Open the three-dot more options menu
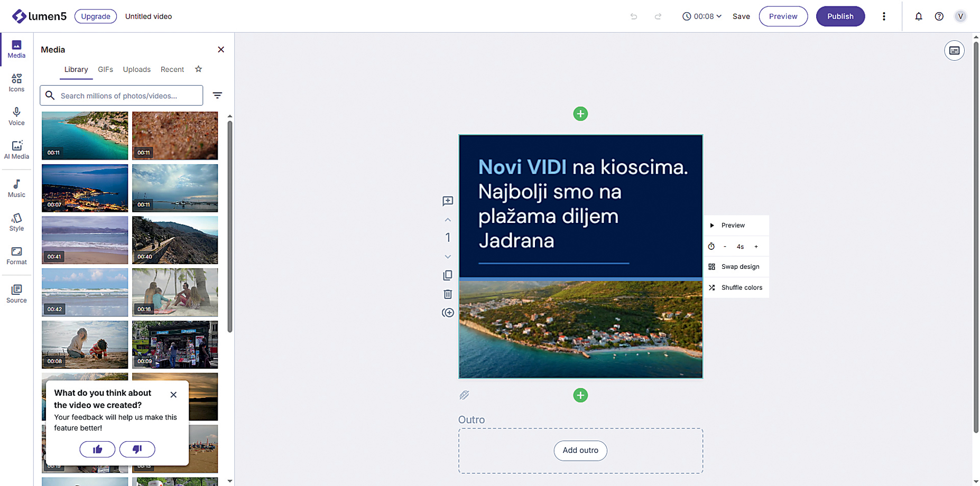Viewport: 980px width, 486px height. 884,16
